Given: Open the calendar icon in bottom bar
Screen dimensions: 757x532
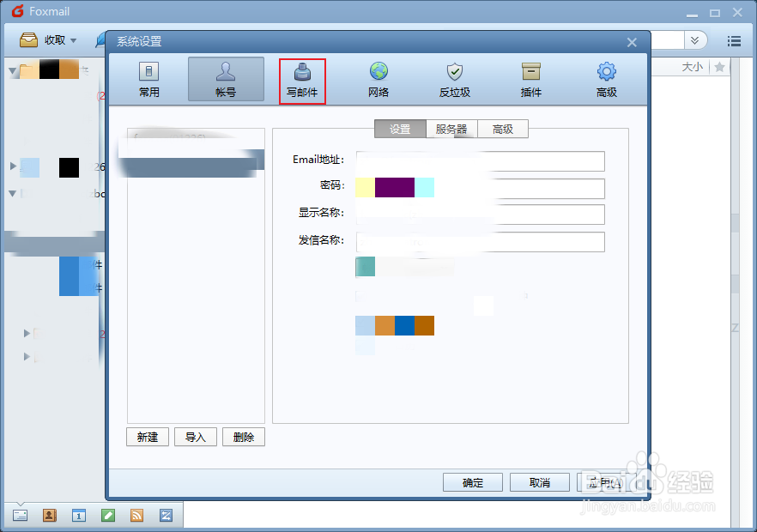Looking at the screenshot, I should pyautogui.click(x=78, y=515).
